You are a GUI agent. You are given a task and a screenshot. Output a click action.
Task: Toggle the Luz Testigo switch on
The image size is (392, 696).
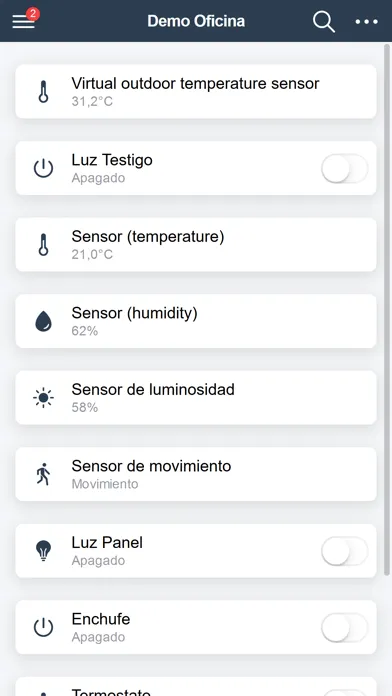pos(345,168)
